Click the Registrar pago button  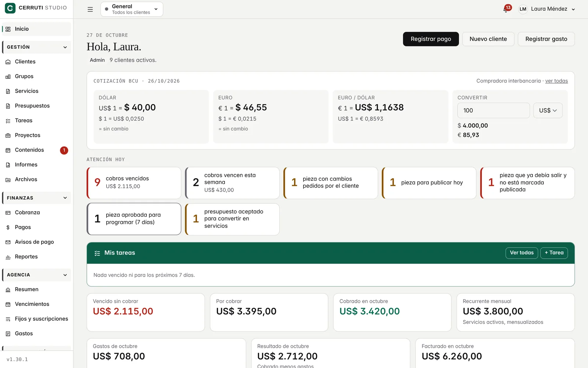[431, 39]
